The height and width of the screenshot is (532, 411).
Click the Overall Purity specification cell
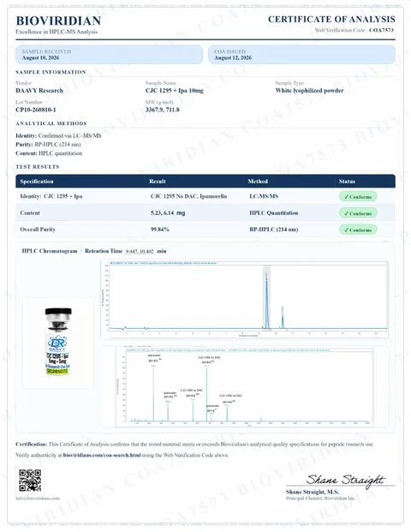[x=38, y=230]
